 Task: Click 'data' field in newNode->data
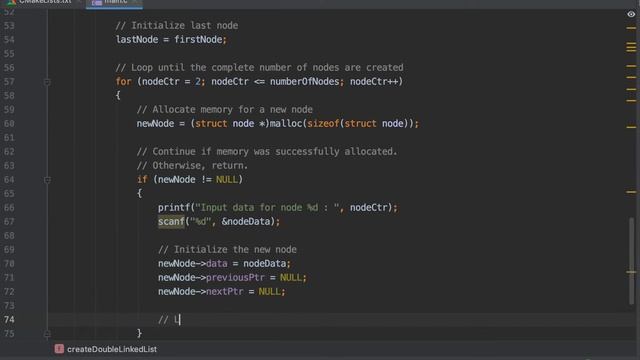coord(217,264)
